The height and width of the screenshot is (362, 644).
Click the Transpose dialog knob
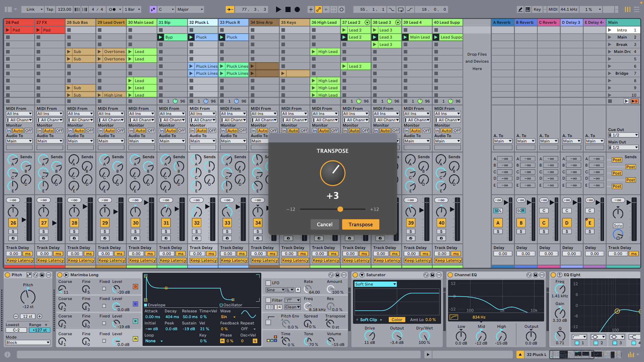332,173
